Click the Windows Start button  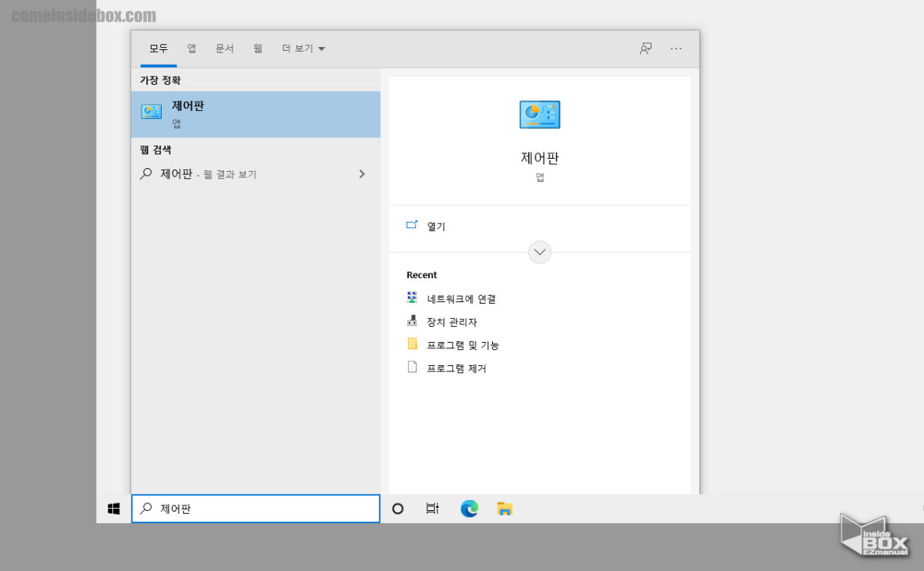point(114,509)
